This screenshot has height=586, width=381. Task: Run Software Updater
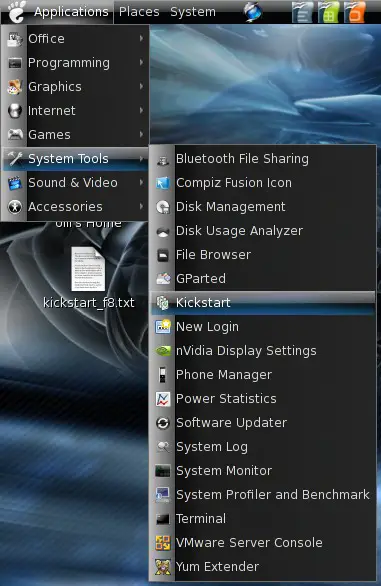tap(263, 423)
